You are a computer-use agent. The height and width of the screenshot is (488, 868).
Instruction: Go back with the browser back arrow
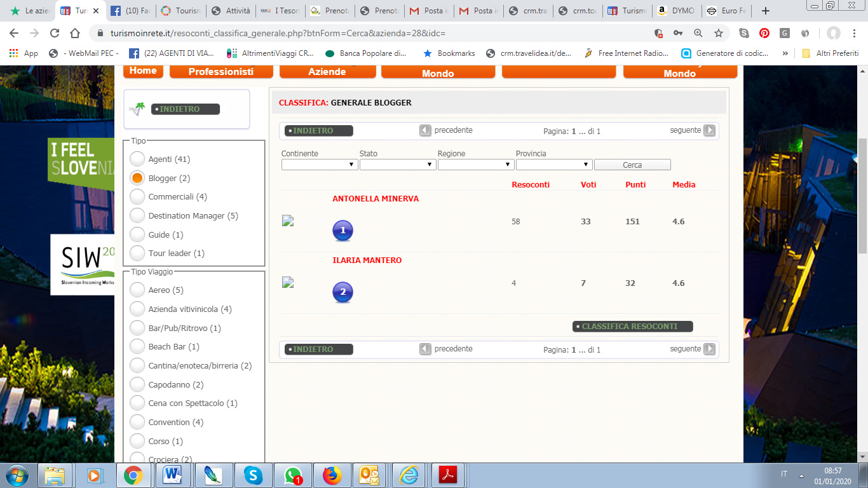(x=15, y=33)
